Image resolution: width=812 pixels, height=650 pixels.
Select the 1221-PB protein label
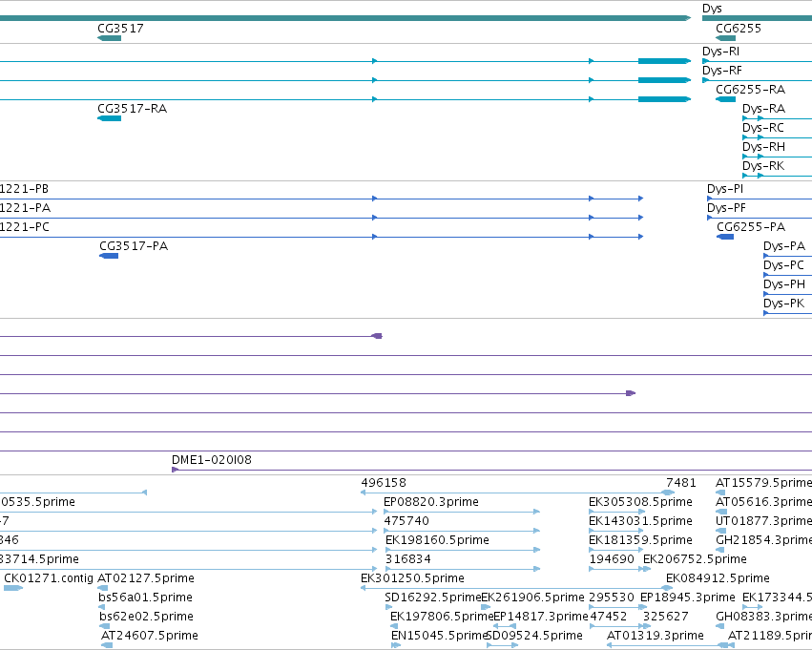(25, 189)
